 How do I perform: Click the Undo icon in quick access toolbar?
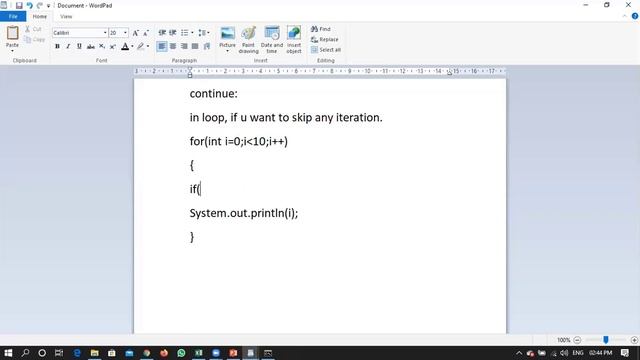(x=29, y=5)
